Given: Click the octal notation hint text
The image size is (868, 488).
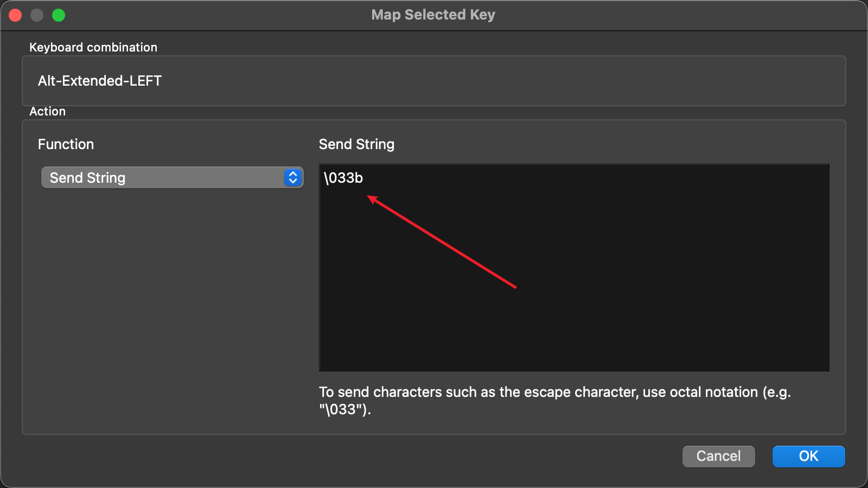Looking at the screenshot, I should 554,392.
